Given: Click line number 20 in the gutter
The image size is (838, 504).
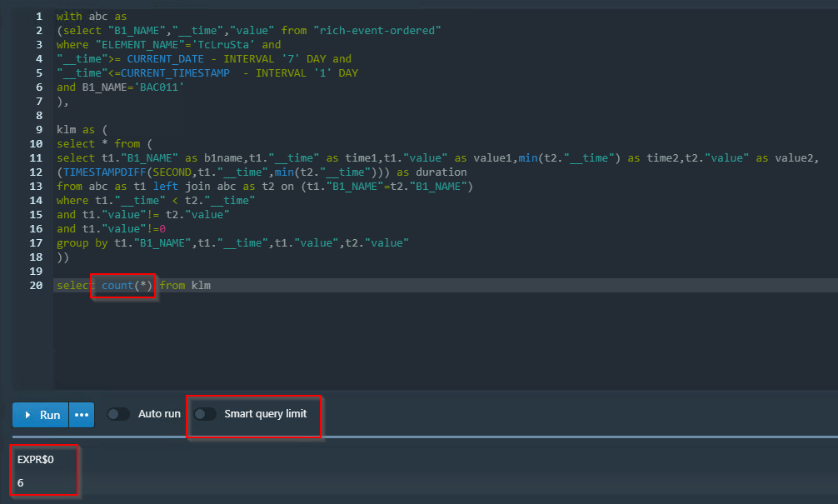Looking at the screenshot, I should pos(36,286).
